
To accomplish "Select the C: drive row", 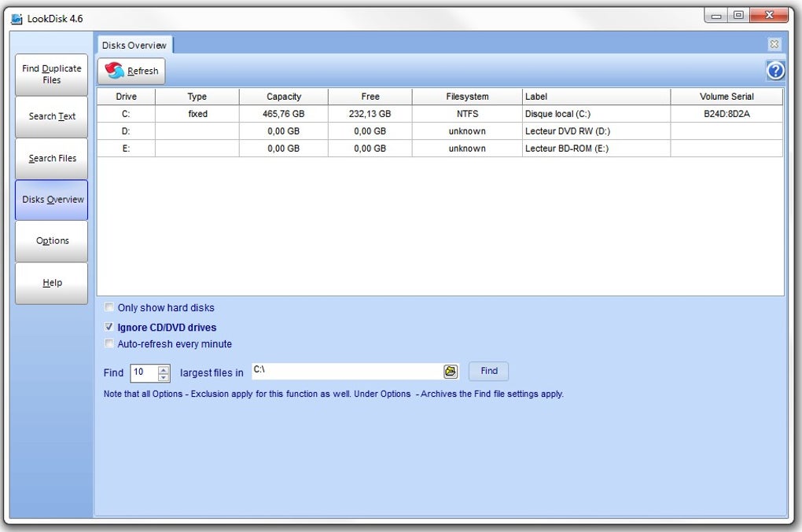I will 440,114.
